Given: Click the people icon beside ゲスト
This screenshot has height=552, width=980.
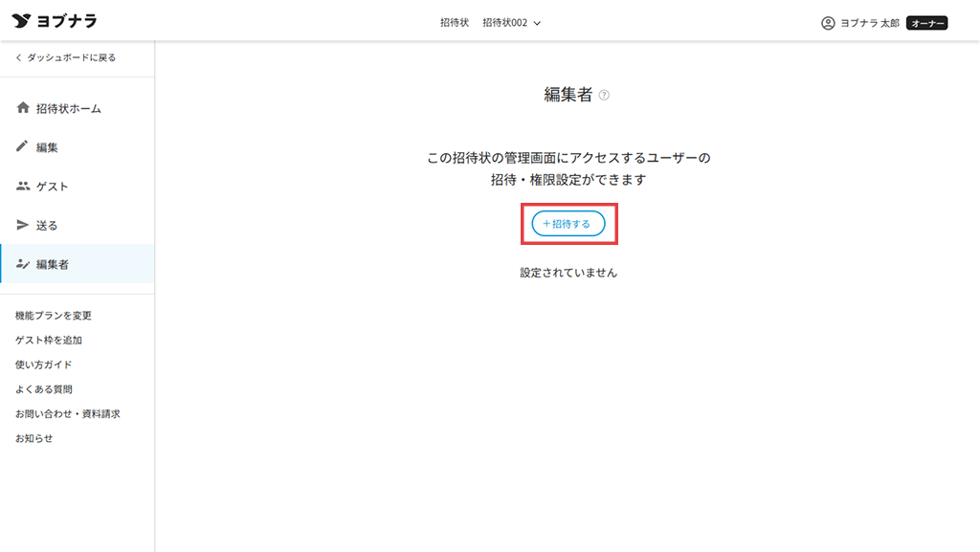Looking at the screenshot, I should point(23,187).
